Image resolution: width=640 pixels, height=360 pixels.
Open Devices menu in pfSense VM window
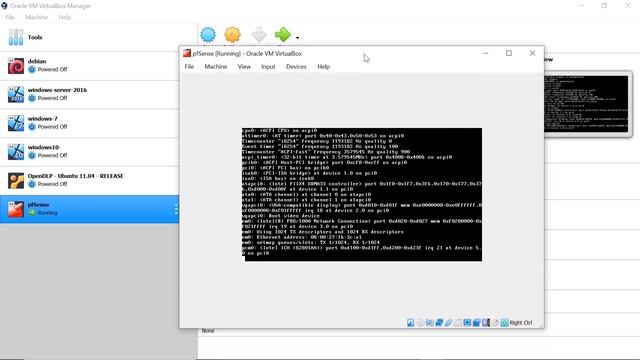[x=296, y=67]
